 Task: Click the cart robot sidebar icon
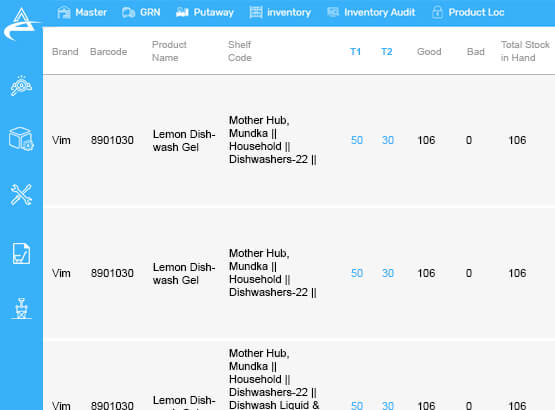tap(21, 308)
